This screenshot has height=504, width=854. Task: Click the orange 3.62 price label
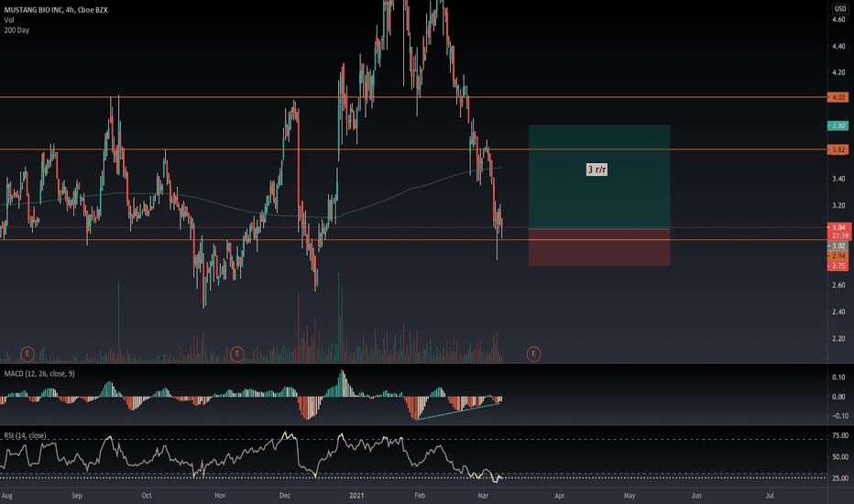point(838,149)
